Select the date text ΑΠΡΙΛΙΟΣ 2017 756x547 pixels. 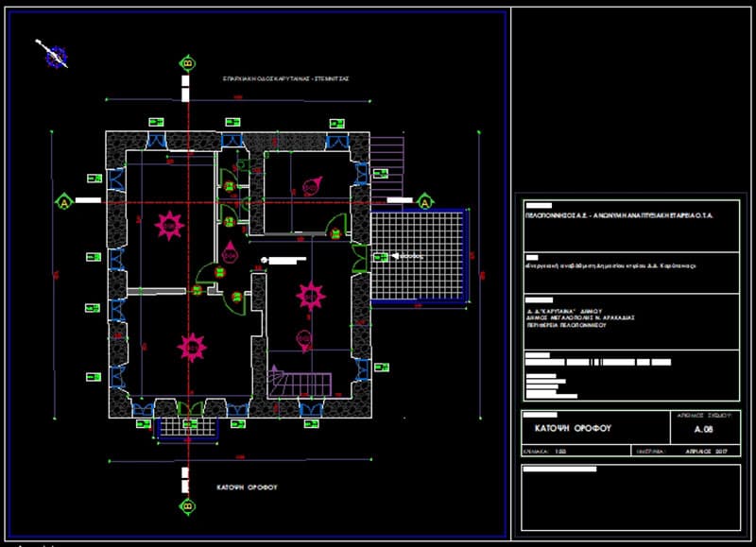pos(706,452)
